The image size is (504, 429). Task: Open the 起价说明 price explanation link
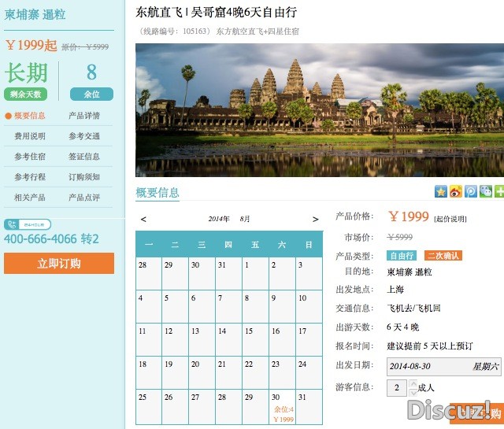[450, 219]
